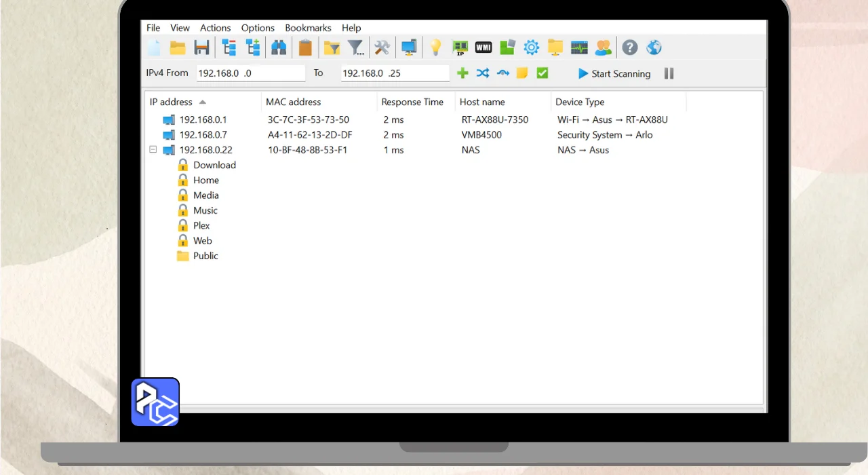
Task: Click the IPv4 From address field
Action: click(x=250, y=73)
